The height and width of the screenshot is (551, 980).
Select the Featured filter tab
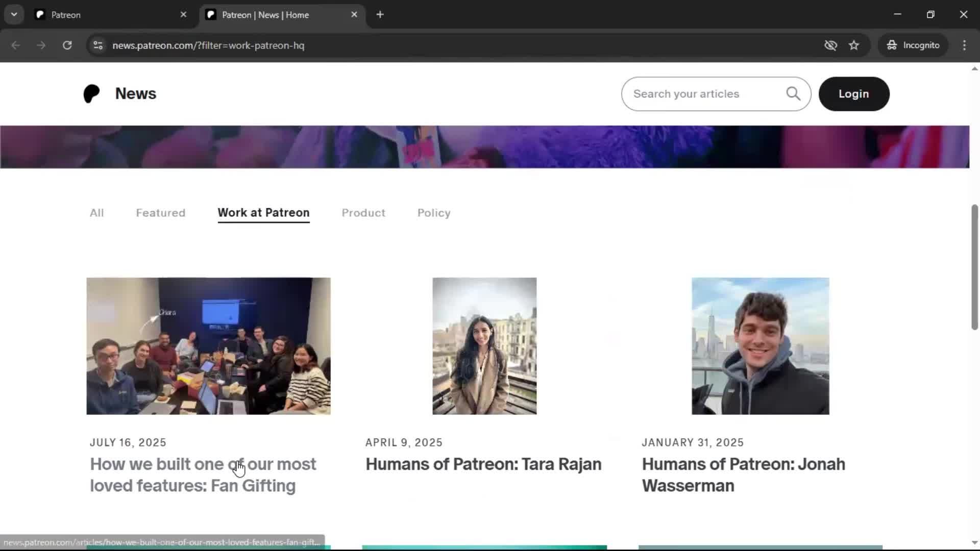pyautogui.click(x=161, y=213)
